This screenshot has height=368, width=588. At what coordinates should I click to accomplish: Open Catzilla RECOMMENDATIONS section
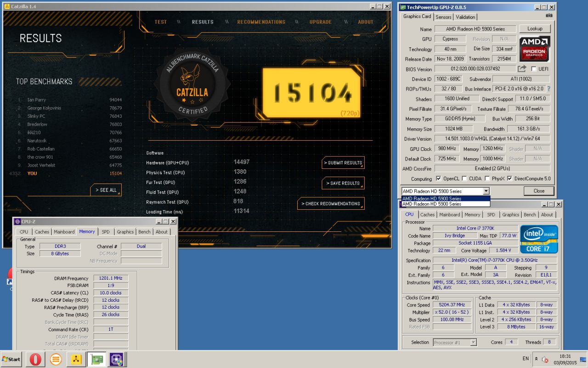[x=261, y=22]
